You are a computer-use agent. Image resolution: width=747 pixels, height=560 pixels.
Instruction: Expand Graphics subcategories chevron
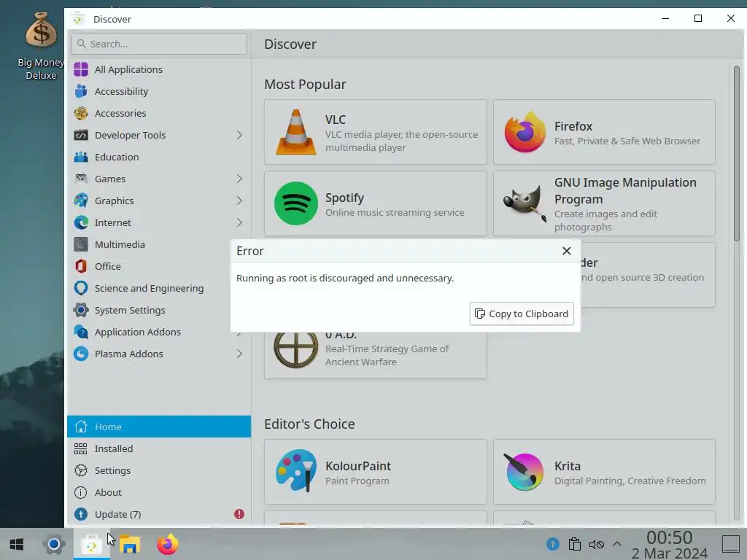click(239, 201)
